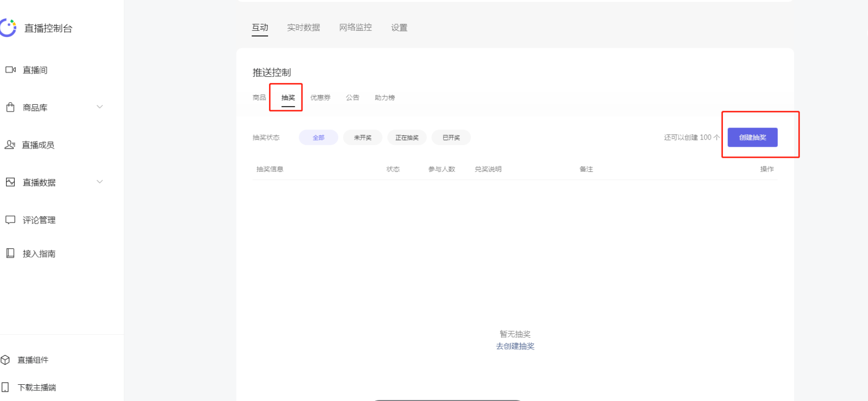Expand the 直播数据 submenu chevron
868x401 pixels.
(100, 182)
